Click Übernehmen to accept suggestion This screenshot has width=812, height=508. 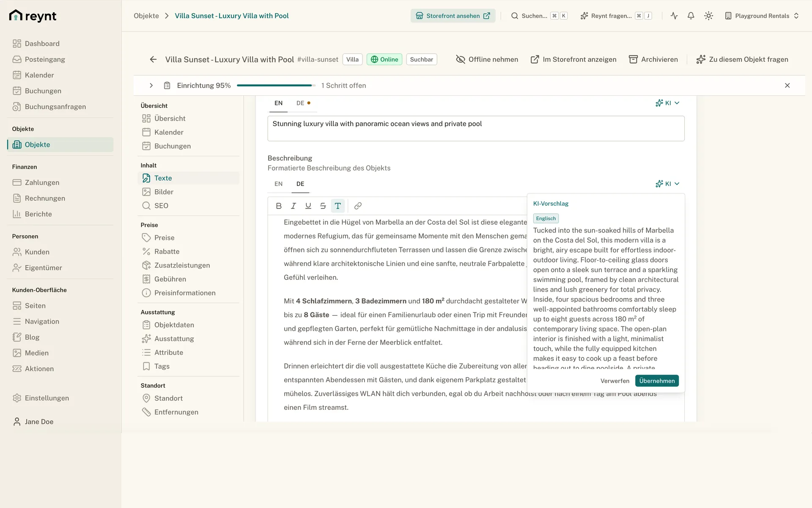657,381
